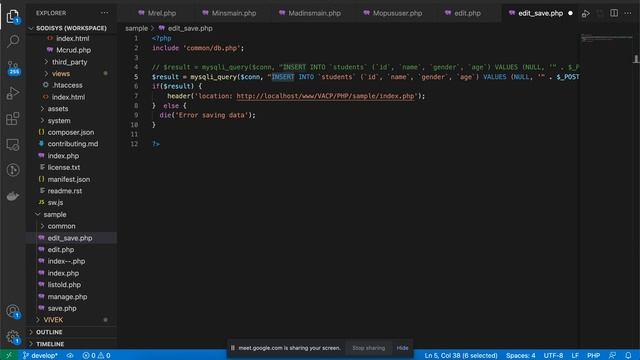Collapse SODISYS (WORKSPACE) root
Image resolution: width=640 pixels, height=360 pixels.
pos(71,28)
